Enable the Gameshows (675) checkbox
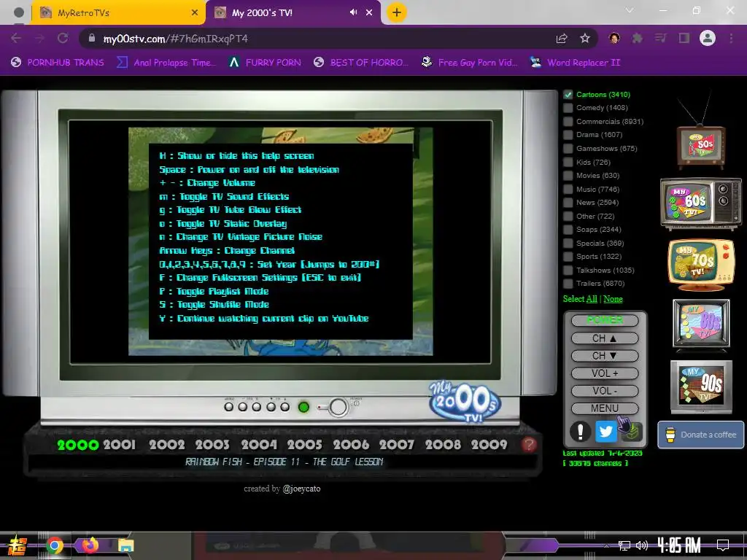 point(568,149)
